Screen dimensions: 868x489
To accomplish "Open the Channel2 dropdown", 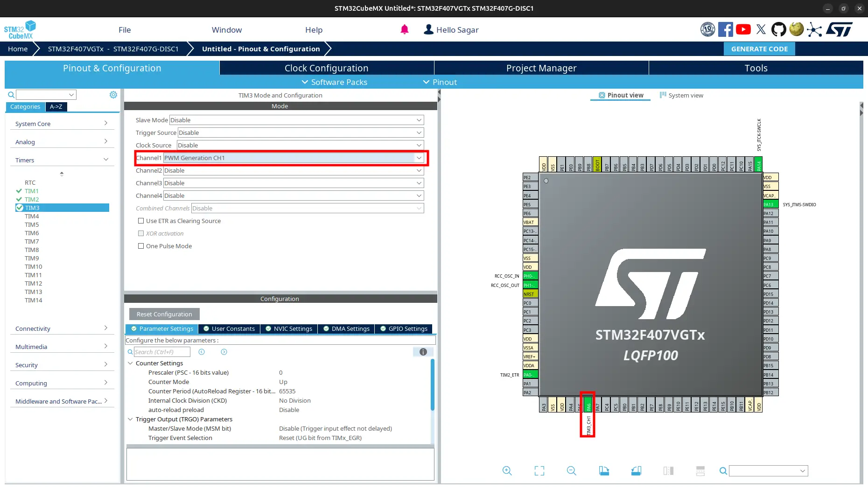I will tap(294, 170).
